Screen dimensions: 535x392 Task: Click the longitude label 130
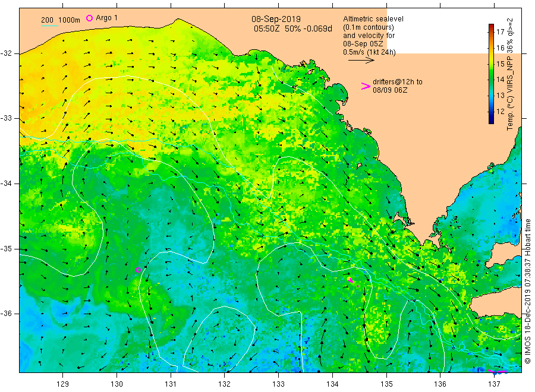point(117,384)
